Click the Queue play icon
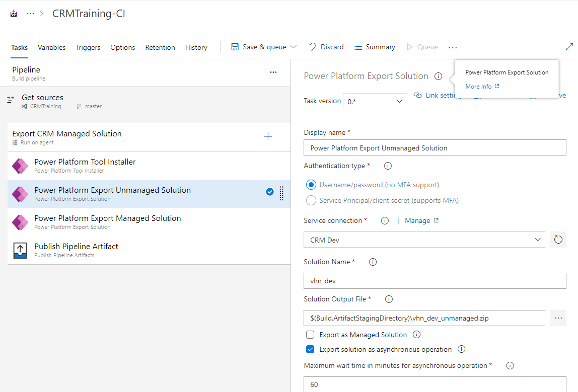The width and height of the screenshot is (578, 392). [x=409, y=47]
